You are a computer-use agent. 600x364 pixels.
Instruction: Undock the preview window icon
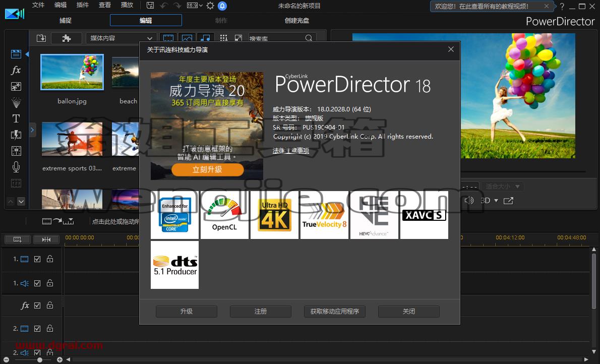tap(508, 201)
